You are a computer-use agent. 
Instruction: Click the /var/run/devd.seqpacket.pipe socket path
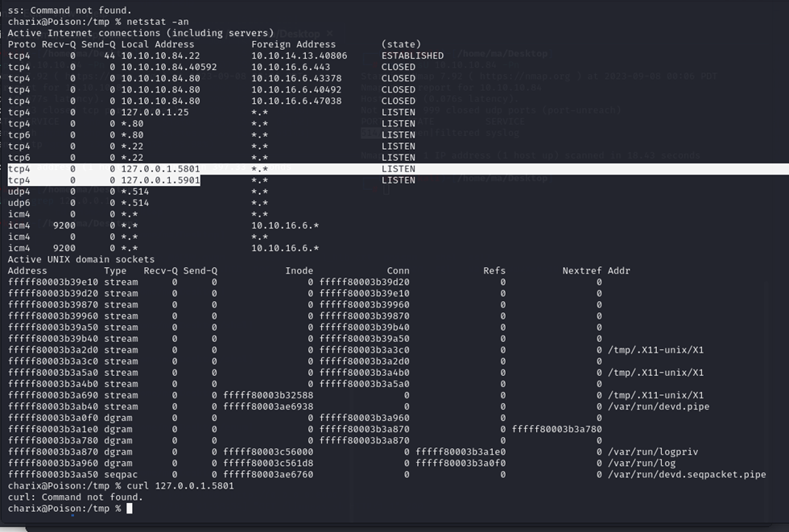click(688, 475)
